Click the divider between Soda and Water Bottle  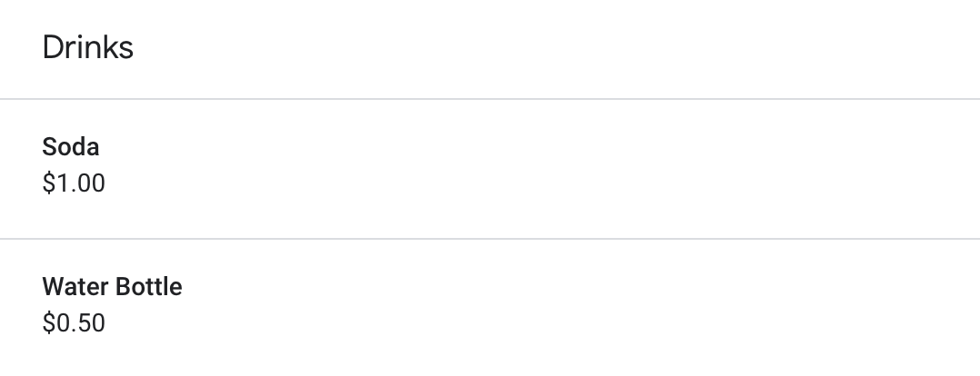pyautogui.click(x=490, y=239)
